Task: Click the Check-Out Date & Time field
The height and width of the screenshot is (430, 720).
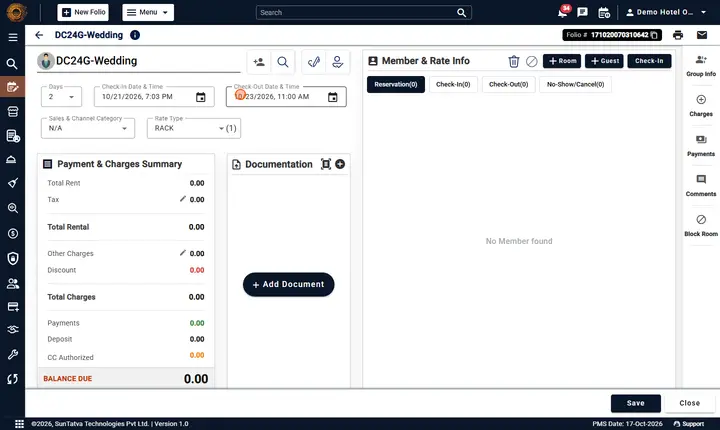Action: click(286, 97)
